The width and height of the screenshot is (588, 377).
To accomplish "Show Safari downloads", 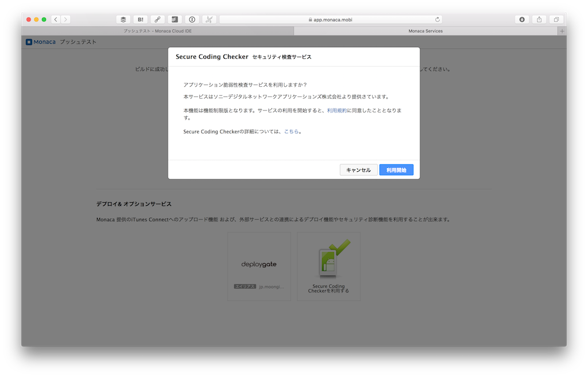I will point(522,20).
